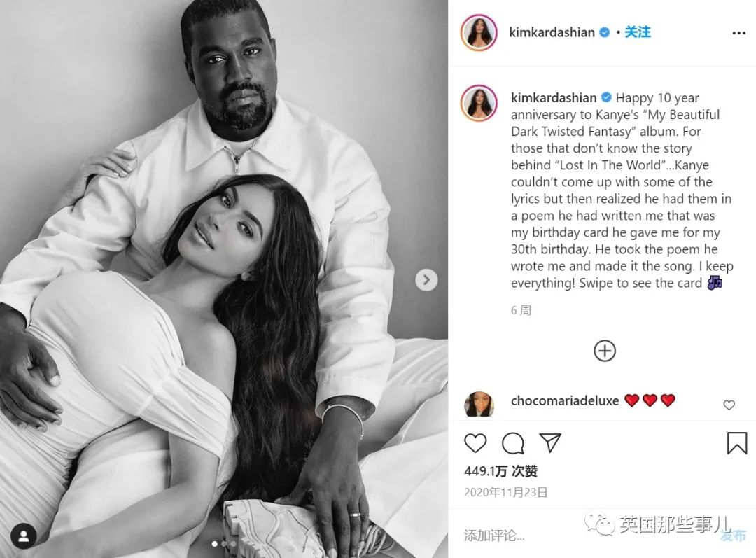Screen dimensions: 756x558
Task: Show tagged people via person icon
Action: tap(24, 536)
